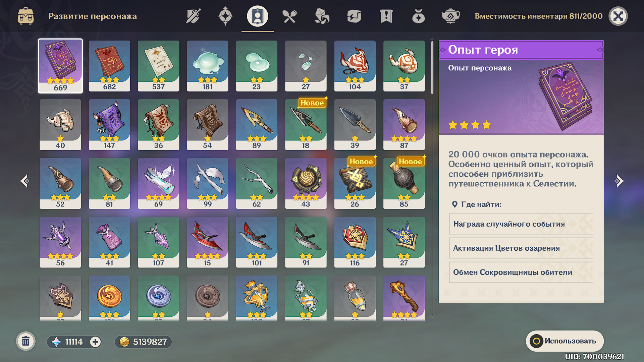Open source Обмен Сокровищницы обители
This screenshot has height=362, width=644.
(x=521, y=272)
